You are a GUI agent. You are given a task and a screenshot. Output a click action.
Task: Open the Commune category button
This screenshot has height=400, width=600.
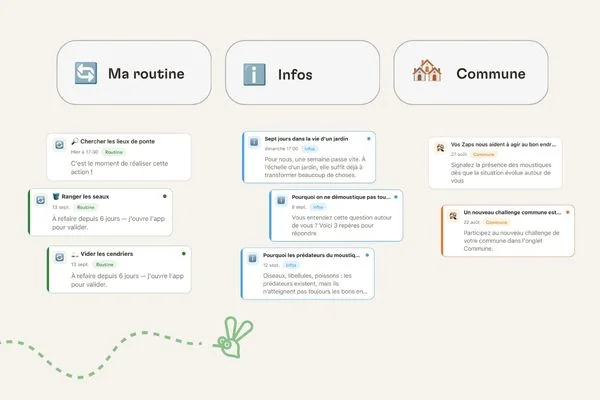(x=471, y=73)
